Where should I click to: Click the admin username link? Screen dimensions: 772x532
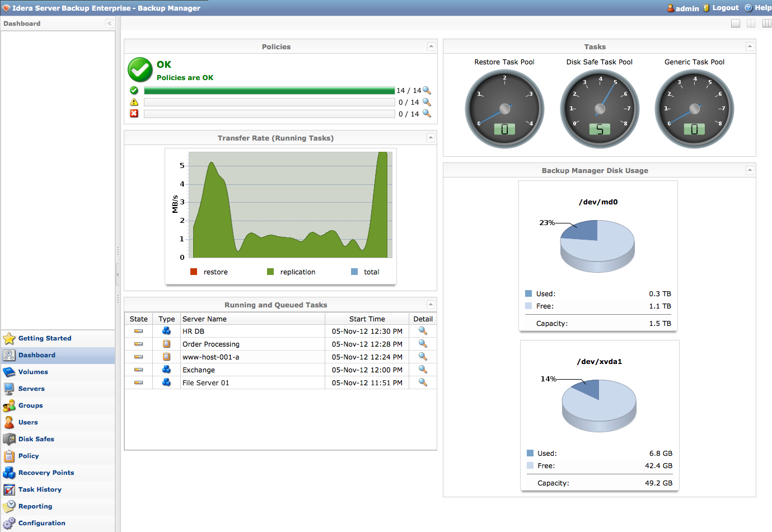[687, 8]
